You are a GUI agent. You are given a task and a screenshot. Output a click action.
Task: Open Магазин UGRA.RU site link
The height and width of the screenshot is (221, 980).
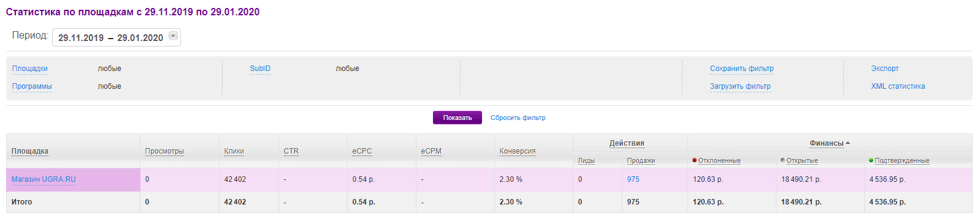[44, 179]
